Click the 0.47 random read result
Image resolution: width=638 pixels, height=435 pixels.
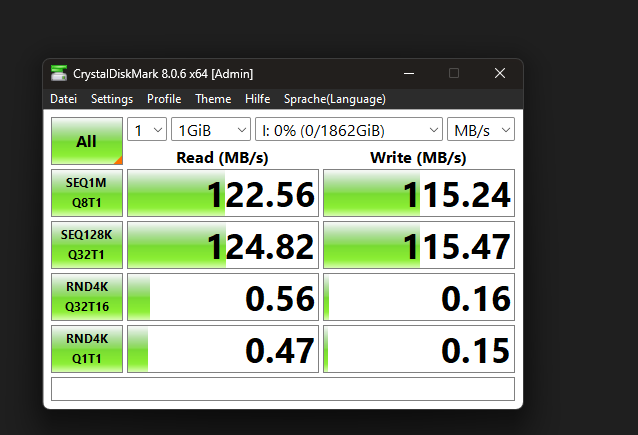coord(223,349)
